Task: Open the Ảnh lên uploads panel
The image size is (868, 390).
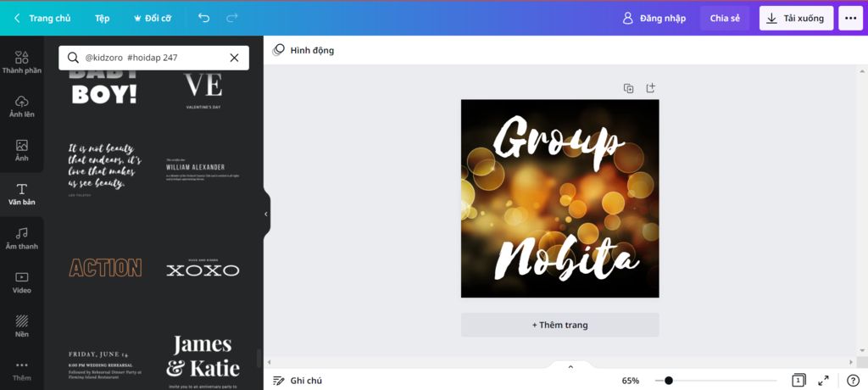Action: [x=21, y=106]
